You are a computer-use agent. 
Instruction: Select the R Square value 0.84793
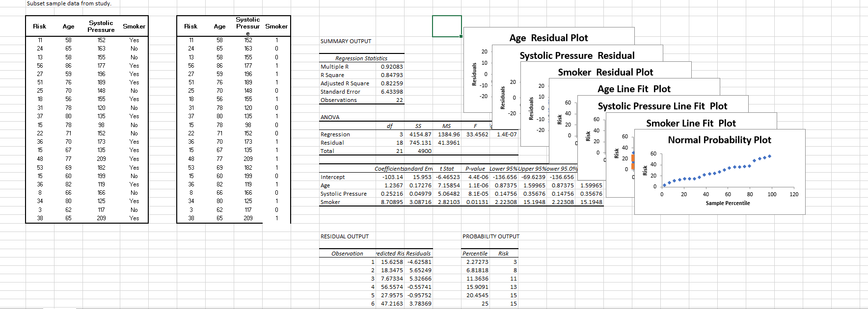pos(392,75)
